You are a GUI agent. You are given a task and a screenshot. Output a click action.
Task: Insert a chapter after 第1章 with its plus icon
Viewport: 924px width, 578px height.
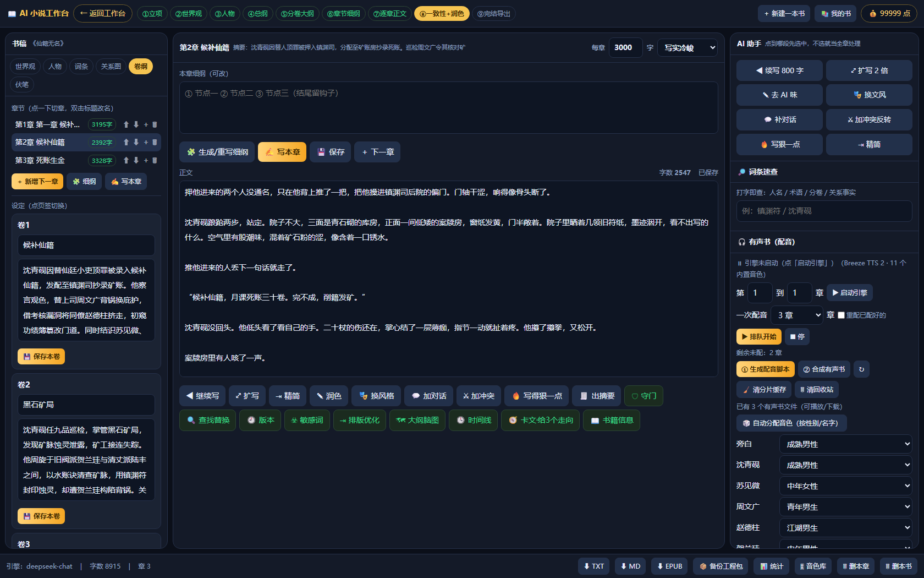[146, 124]
